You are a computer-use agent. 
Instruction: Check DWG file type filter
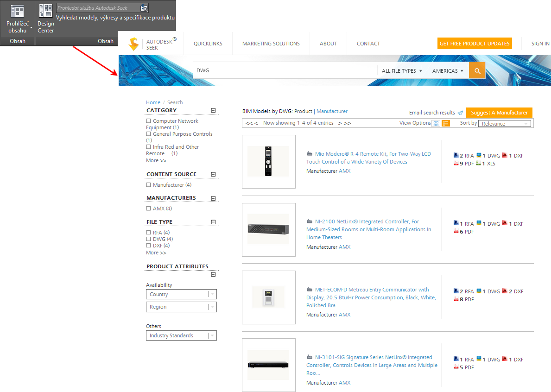pyautogui.click(x=148, y=239)
